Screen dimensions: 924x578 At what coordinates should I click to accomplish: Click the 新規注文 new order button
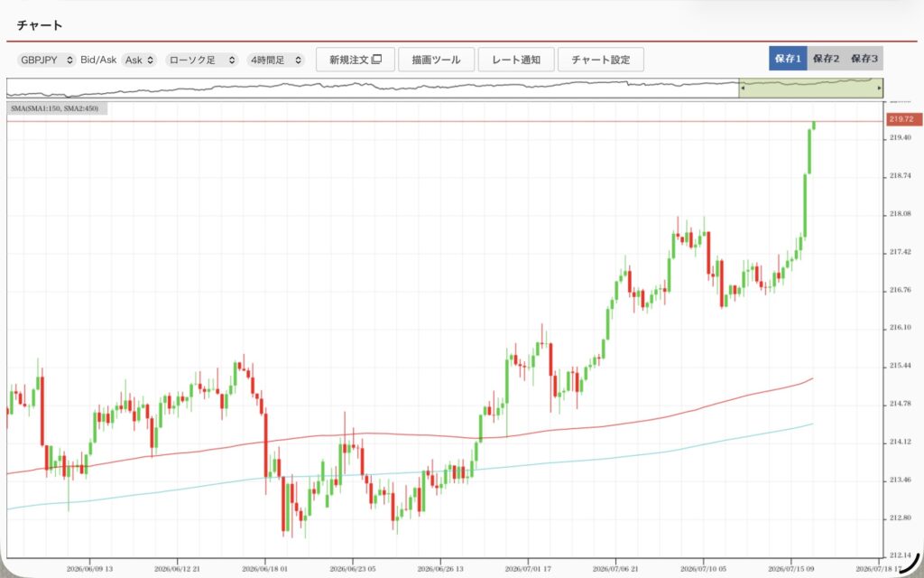(x=356, y=60)
